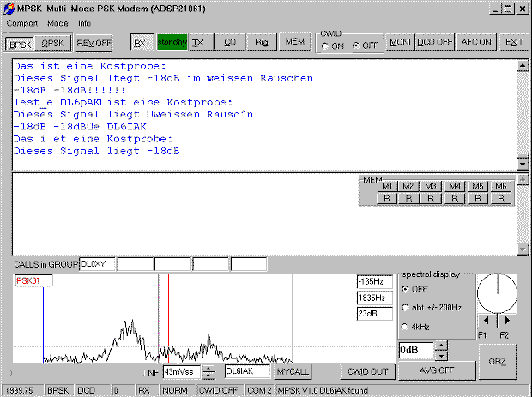Turn CWID on with ON radio
Viewport: 532px width, 397px height.
[x=326, y=45]
